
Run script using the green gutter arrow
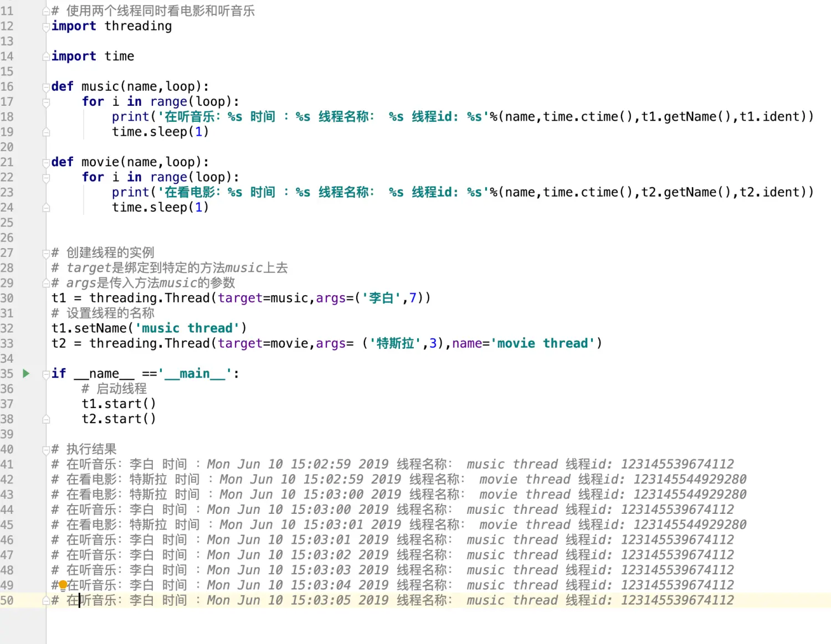(x=26, y=373)
